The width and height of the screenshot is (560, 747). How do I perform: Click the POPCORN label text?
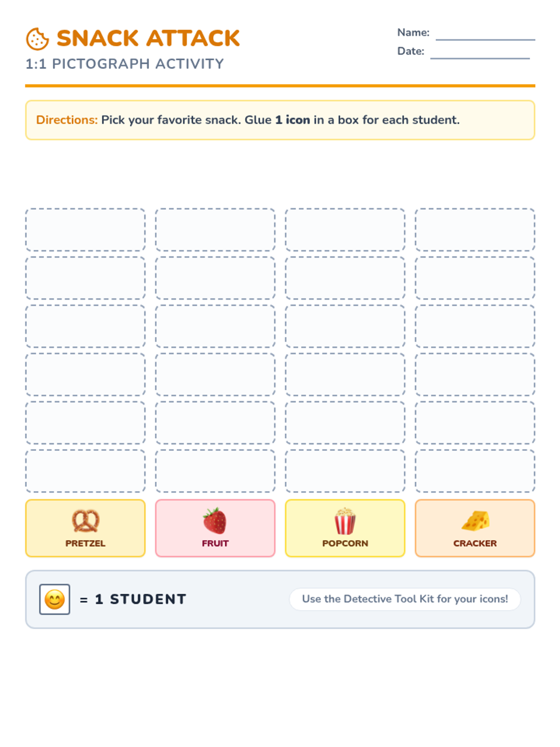click(x=345, y=543)
